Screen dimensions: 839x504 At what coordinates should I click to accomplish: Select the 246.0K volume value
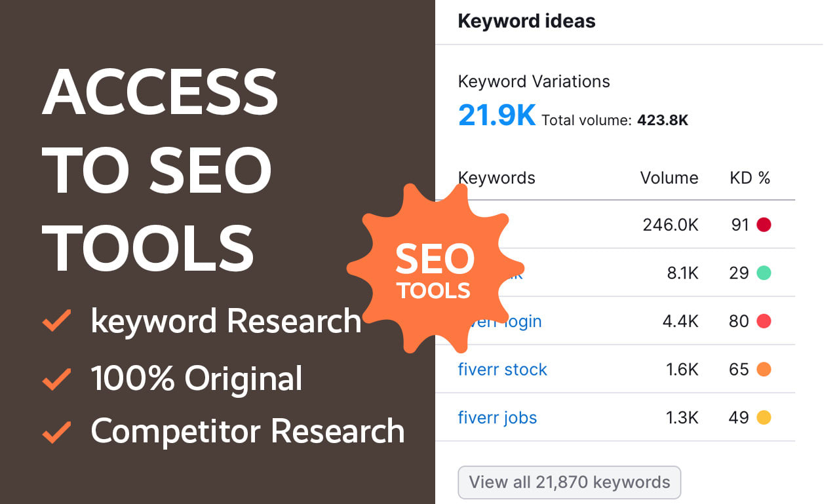(x=670, y=225)
